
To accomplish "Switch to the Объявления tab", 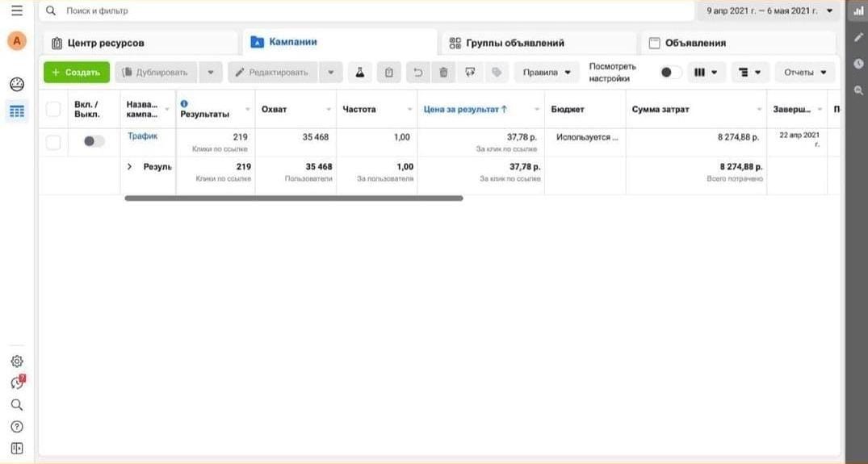I will [x=738, y=43].
